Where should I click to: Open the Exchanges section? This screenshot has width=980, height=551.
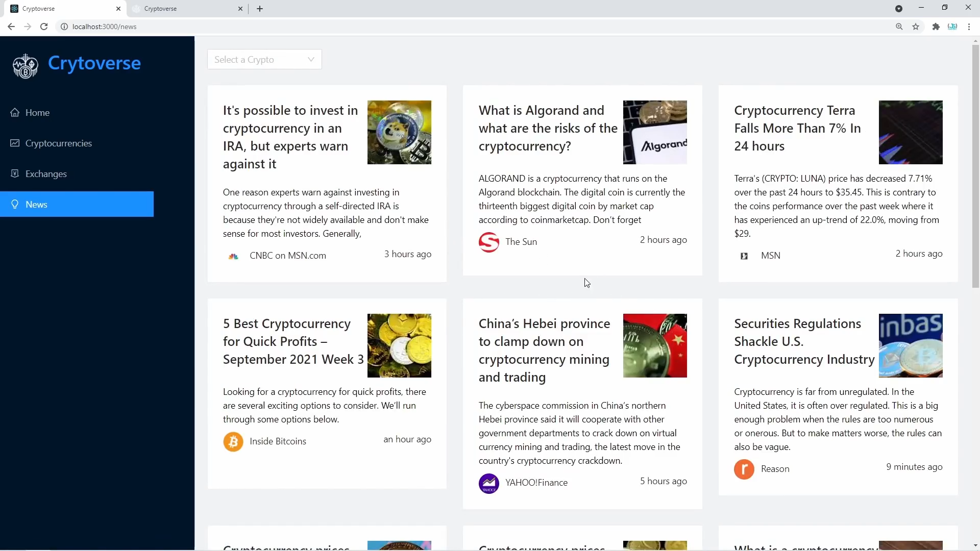(x=46, y=173)
